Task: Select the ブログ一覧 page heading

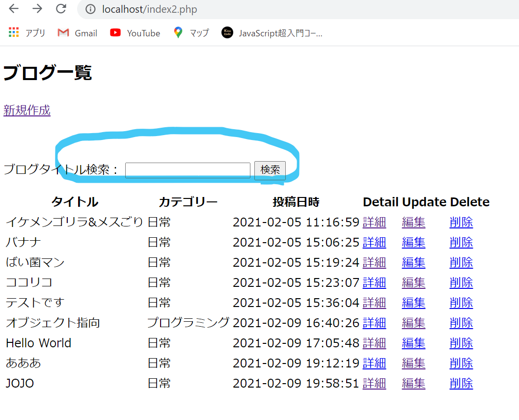Action: pyautogui.click(x=47, y=73)
